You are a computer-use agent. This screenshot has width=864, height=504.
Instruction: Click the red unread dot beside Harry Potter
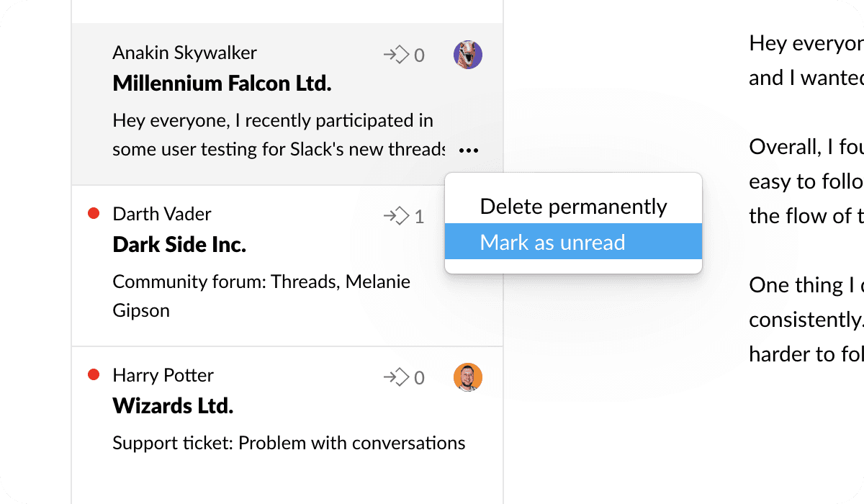93,375
